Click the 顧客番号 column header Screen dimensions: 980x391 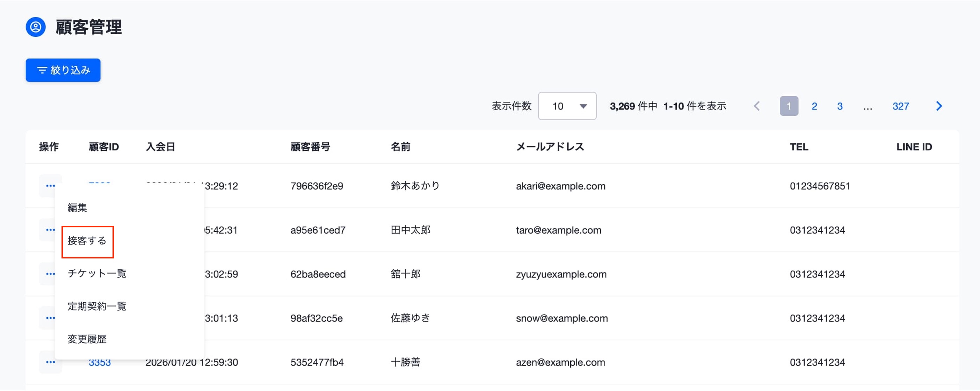pos(311,147)
